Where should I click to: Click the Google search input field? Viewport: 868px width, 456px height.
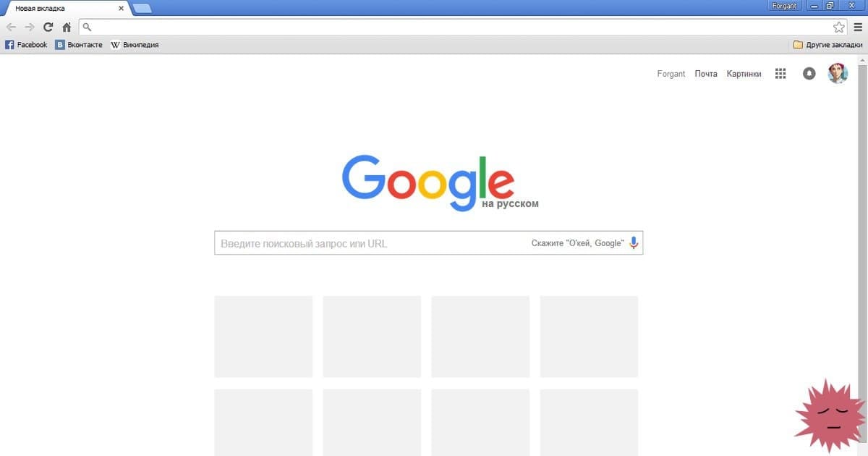coord(428,243)
